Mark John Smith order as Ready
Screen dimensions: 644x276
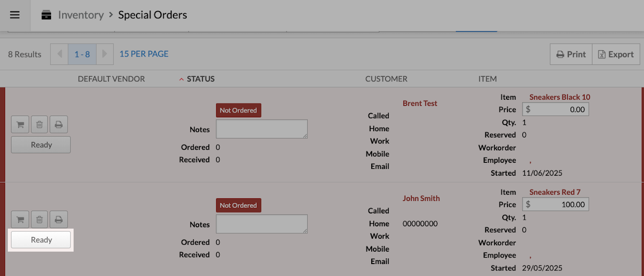coord(41,240)
